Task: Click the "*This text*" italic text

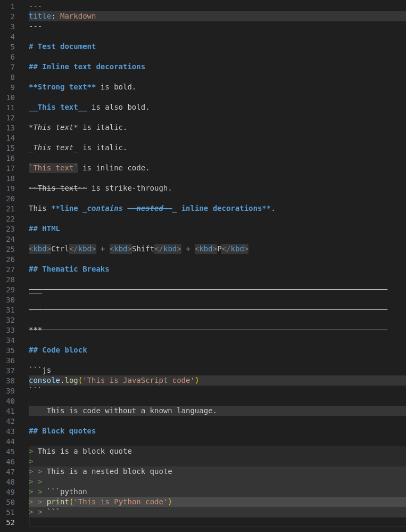Action: click(53, 128)
